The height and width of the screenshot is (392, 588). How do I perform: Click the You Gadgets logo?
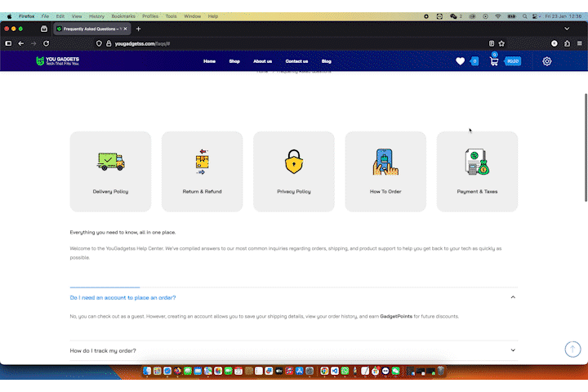click(x=58, y=61)
